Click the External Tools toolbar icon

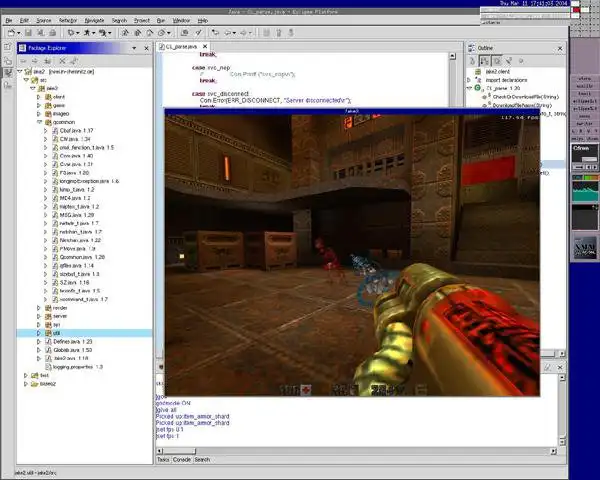[x=103, y=33]
